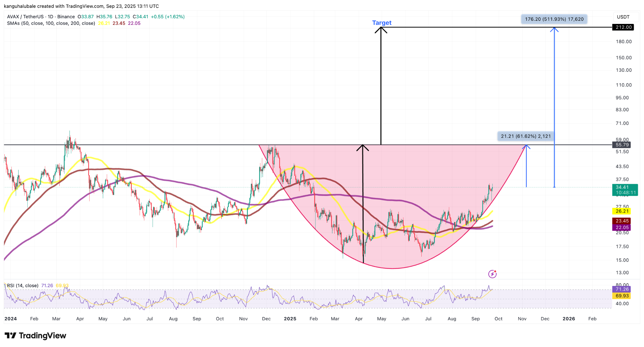This screenshot has width=644, height=347.
Task: Click the black arrowhead at the Target line
Action: tap(381, 29)
